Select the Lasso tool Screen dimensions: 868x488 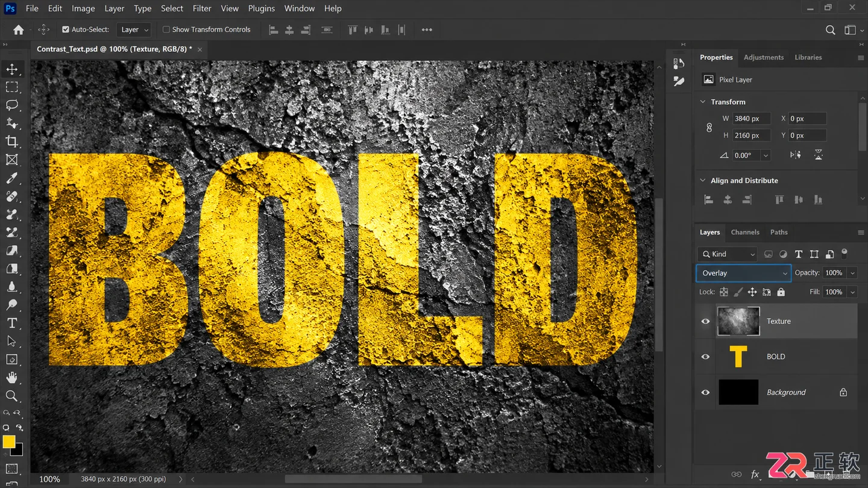12,105
